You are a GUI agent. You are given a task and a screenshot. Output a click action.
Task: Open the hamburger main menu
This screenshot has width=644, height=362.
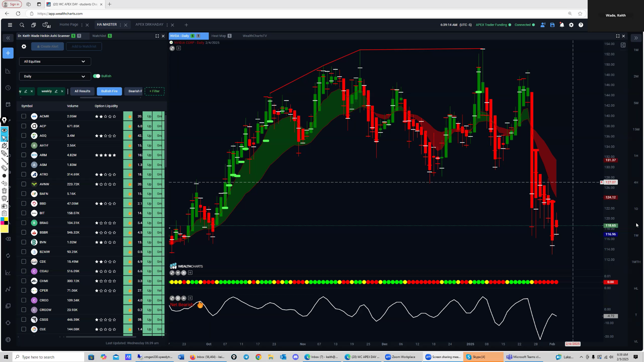click(10, 25)
